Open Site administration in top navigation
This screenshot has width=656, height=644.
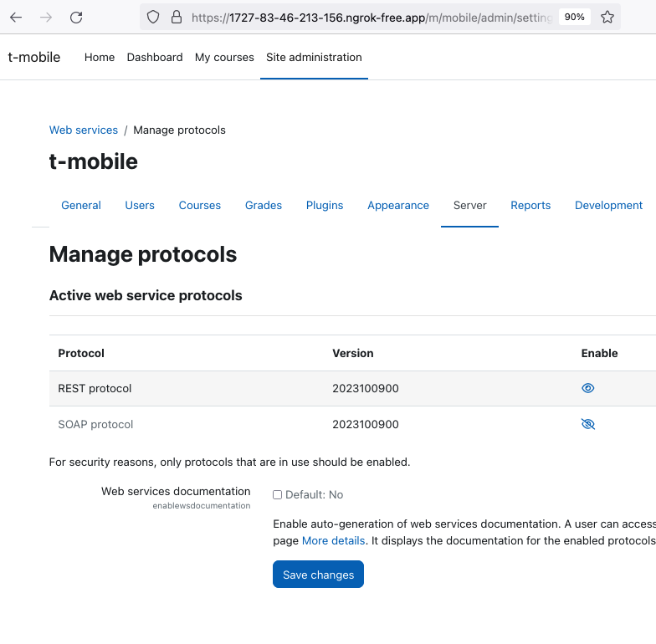point(314,57)
